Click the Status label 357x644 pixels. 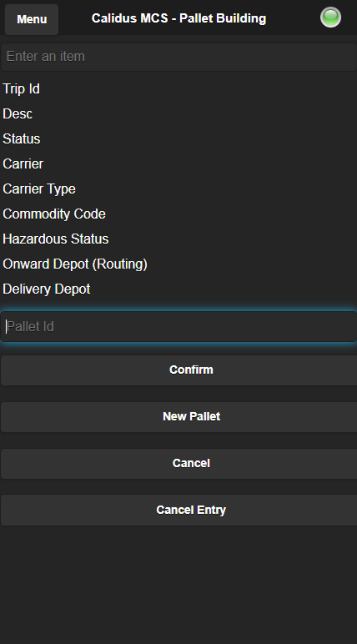(x=22, y=138)
